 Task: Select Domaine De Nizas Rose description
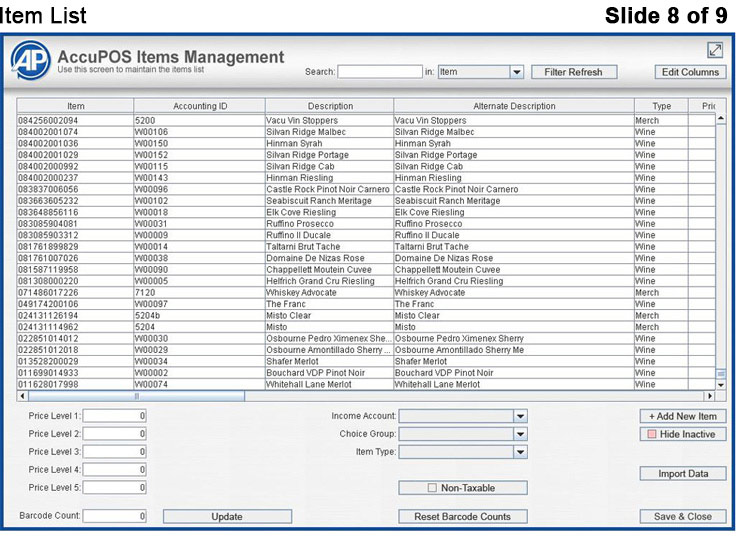[x=330, y=258]
